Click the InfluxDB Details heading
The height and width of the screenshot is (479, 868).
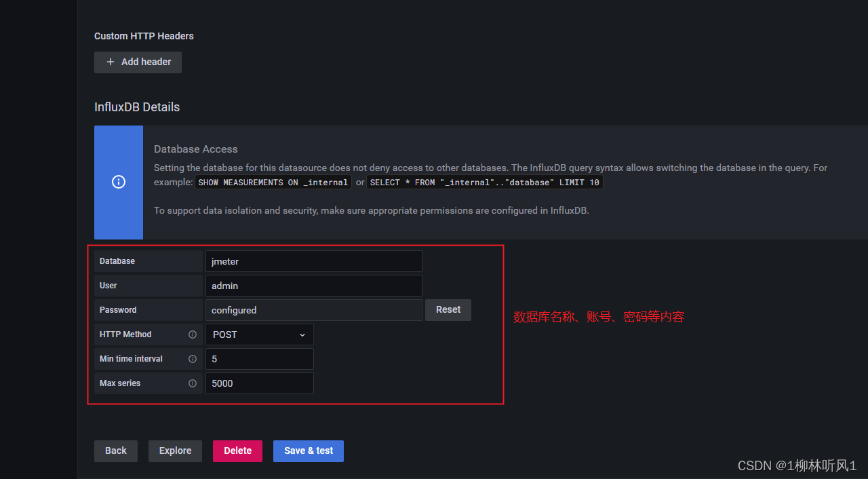[x=137, y=107]
